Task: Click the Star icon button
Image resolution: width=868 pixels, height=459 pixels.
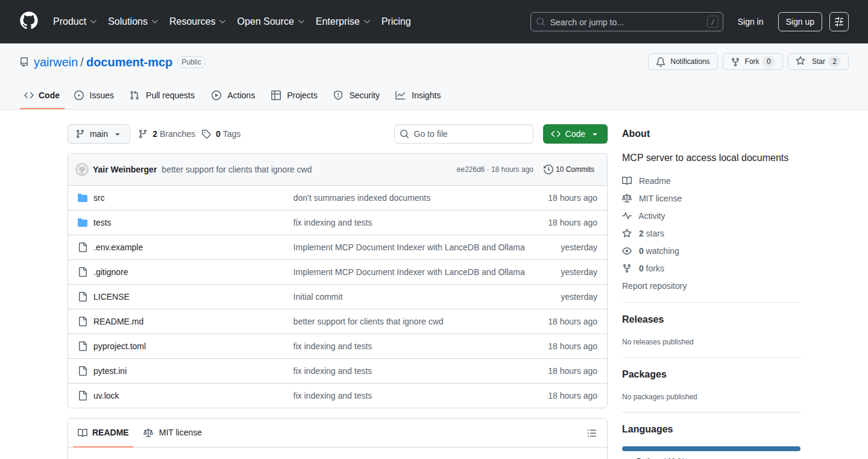Action: click(x=800, y=62)
